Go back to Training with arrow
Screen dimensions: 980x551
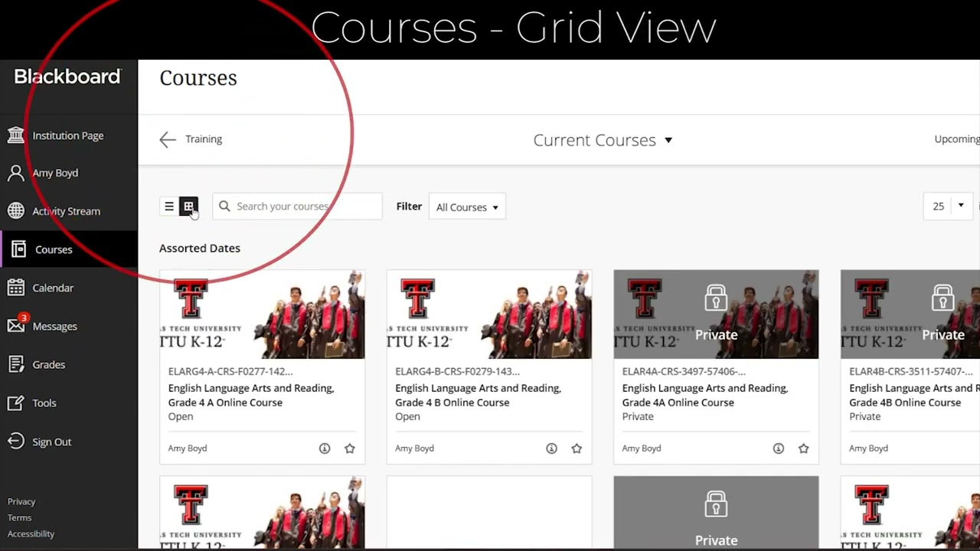[x=168, y=139]
